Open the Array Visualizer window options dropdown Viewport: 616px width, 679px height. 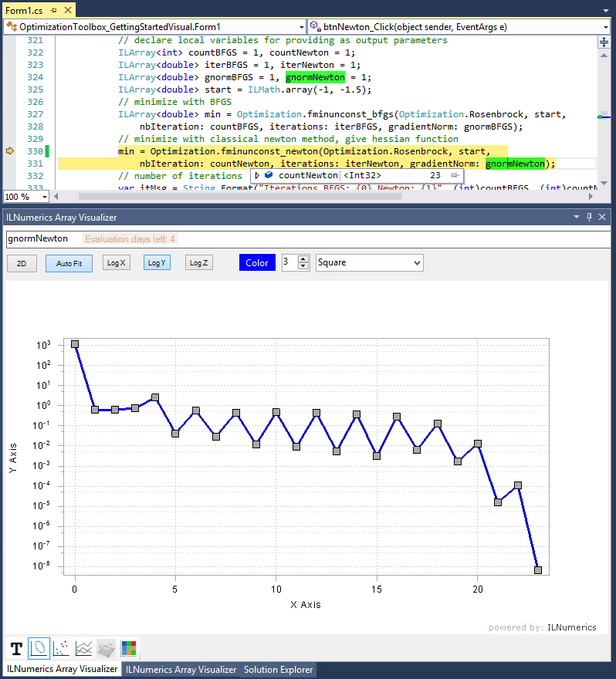577,217
